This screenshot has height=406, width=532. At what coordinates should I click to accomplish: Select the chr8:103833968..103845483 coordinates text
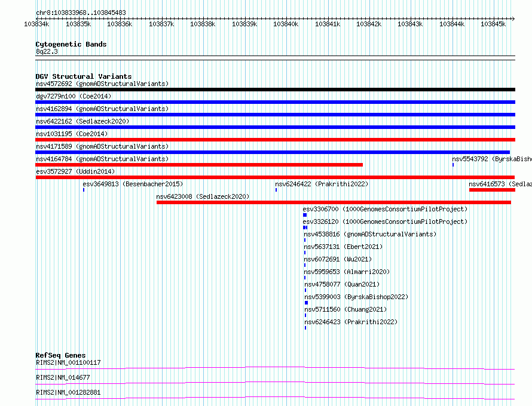[x=81, y=13]
